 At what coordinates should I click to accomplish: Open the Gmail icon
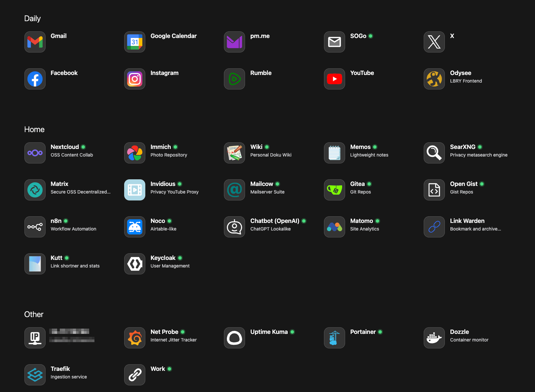click(35, 42)
